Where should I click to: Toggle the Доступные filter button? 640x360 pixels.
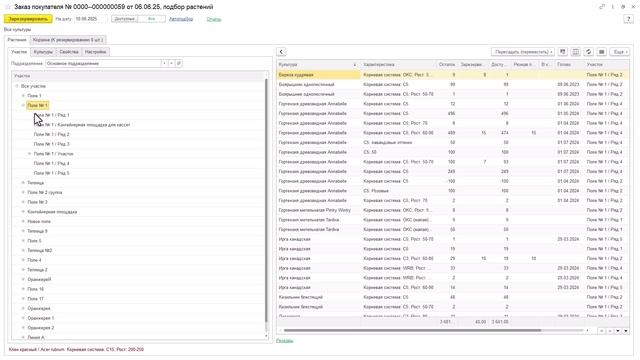pos(124,19)
